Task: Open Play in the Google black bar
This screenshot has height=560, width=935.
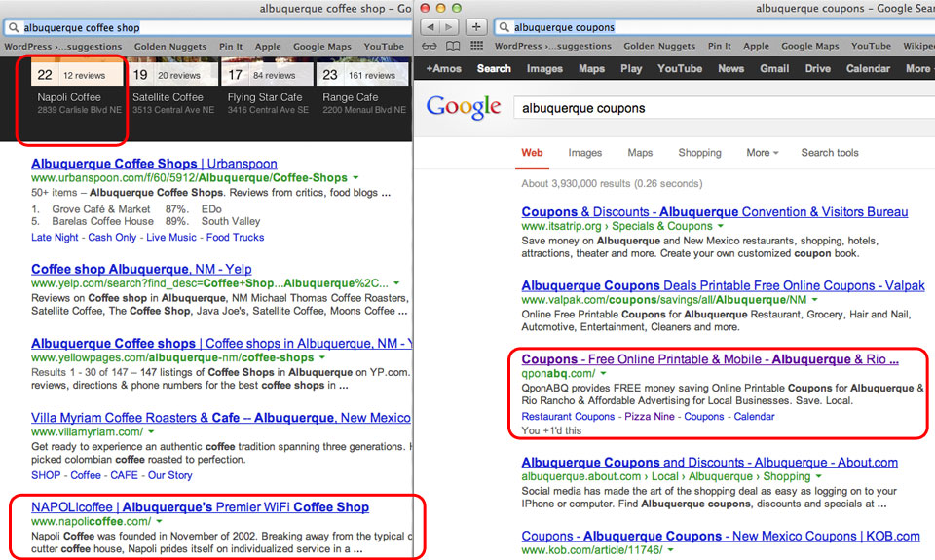Action: coord(631,68)
